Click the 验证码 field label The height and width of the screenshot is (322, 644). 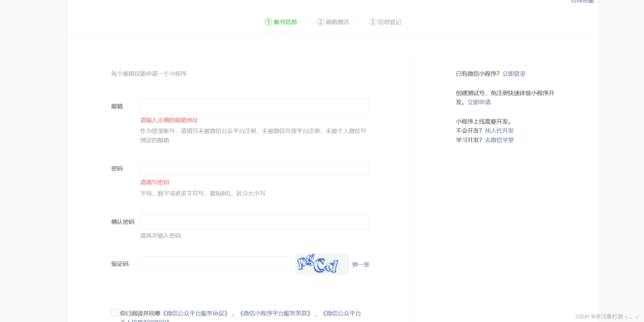pyautogui.click(x=120, y=264)
